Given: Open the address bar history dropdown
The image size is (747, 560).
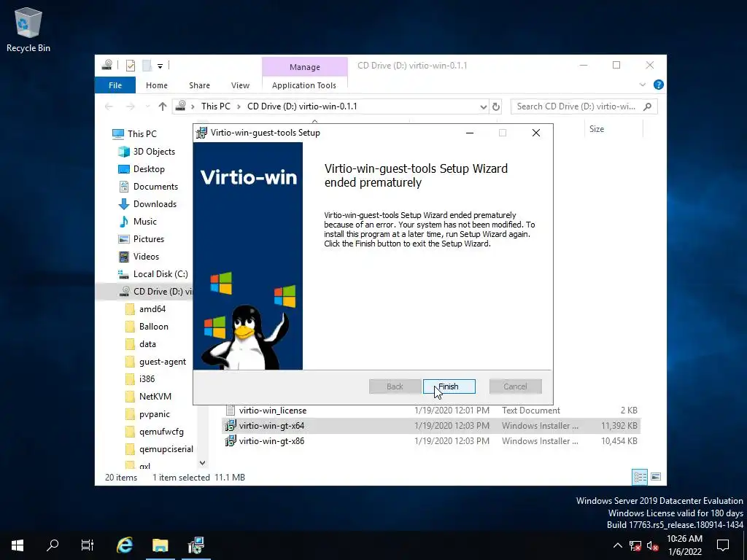Looking at the screenshot, I should (483, 106).
